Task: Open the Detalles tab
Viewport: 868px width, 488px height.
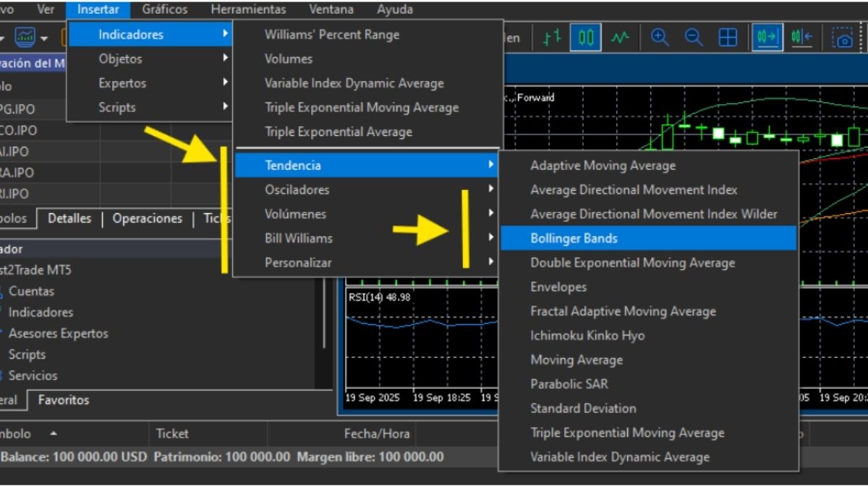Action: [69, 218]
